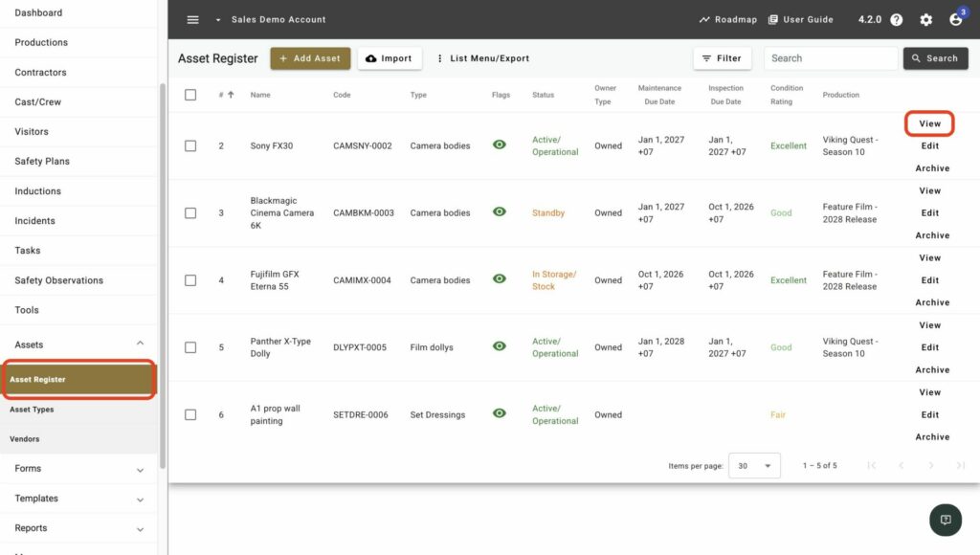Edit the Panther X-Type Dolly asset
The image size is (980, 555).
click(929, 347)
